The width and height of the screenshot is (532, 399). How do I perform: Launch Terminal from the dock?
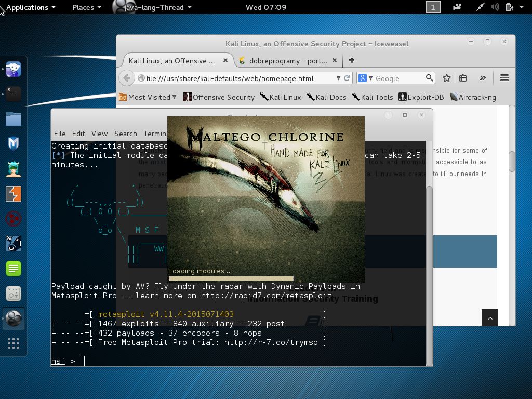pyautogui.click(x=13, y=94)
